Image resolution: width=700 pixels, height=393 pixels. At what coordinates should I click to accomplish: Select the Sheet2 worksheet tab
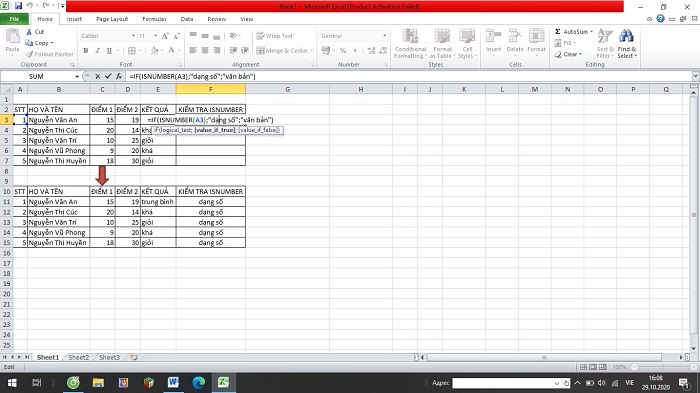(x=79, y=357)
